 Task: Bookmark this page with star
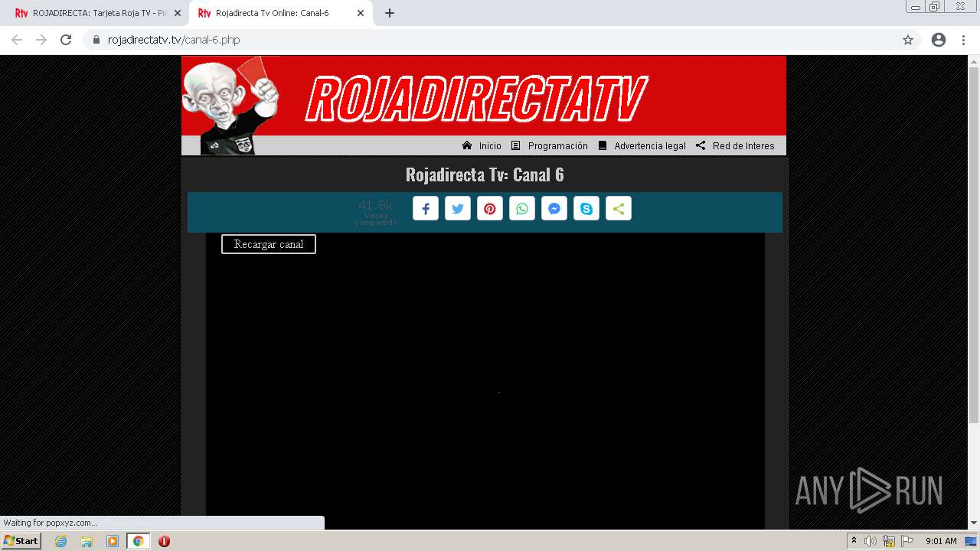click(x=908, y=40)
